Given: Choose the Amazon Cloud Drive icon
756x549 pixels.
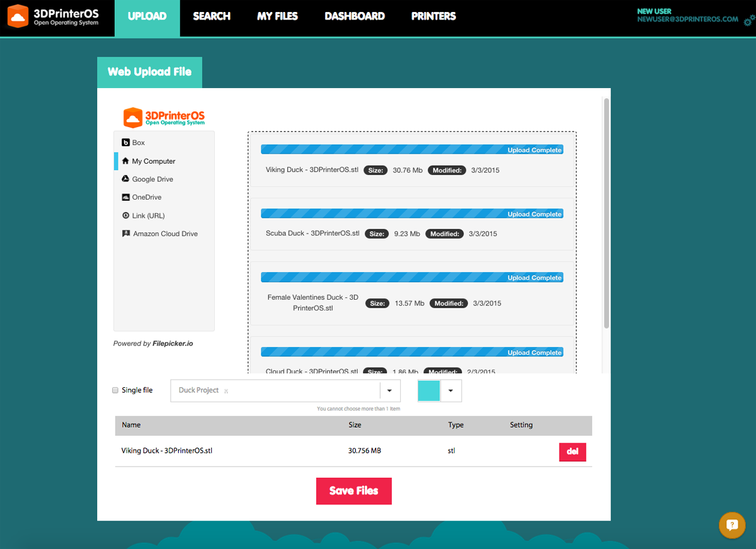Looking at the screenshot, I should 125,234.
